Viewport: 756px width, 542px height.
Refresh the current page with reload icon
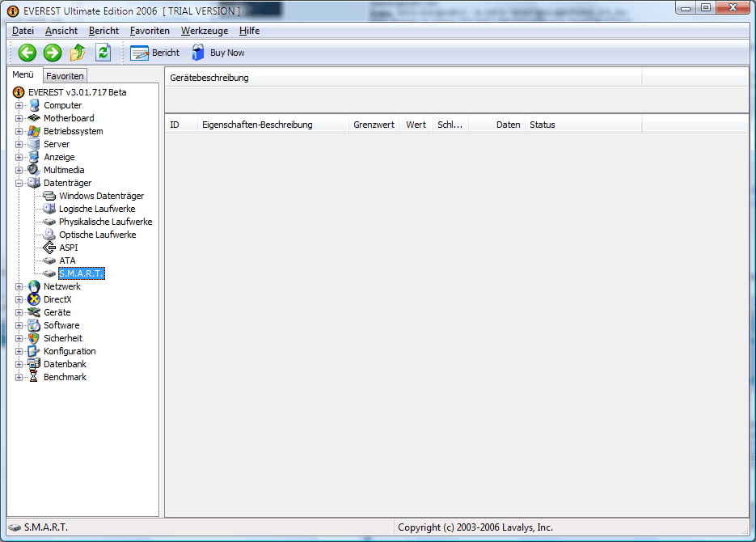103,53
